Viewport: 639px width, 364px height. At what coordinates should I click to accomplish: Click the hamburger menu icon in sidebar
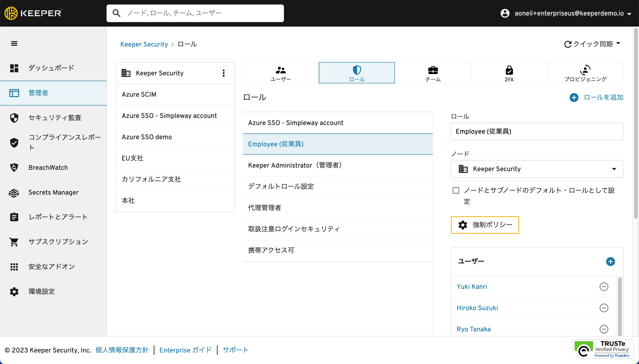tap(14, 43)
